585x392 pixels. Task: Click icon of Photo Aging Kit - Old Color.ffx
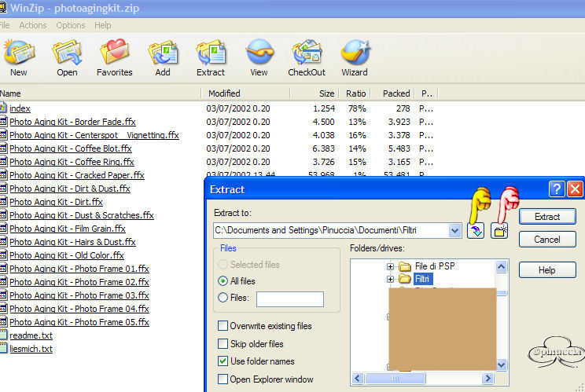coord(3,255)
